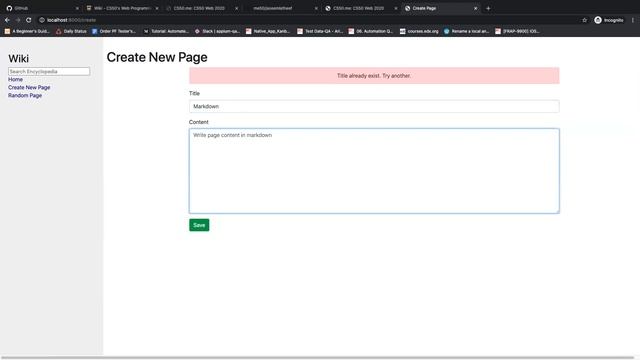The image size is (640, 360).
Task: Close the Github tab
Action: [x=77, y=8]
